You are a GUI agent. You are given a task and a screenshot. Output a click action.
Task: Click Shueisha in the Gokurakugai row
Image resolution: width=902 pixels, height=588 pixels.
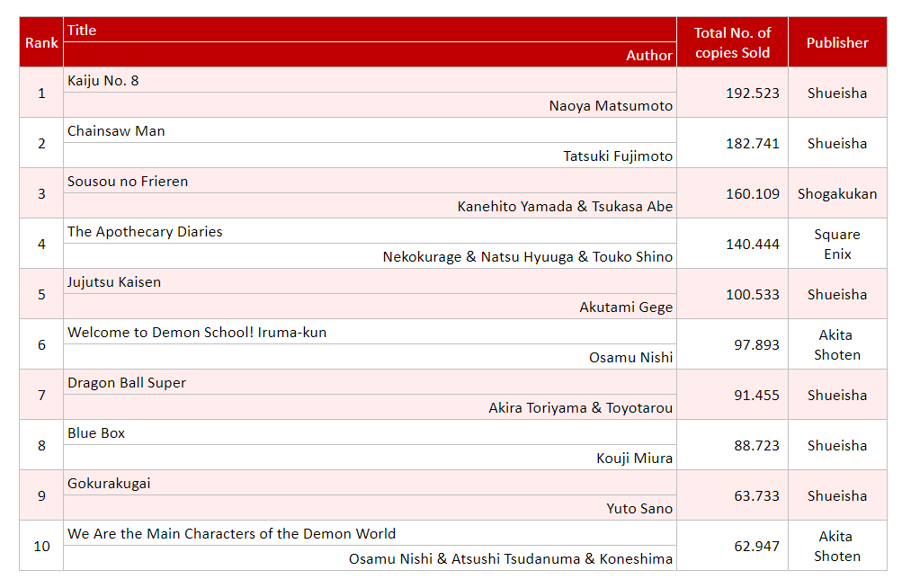837,496
